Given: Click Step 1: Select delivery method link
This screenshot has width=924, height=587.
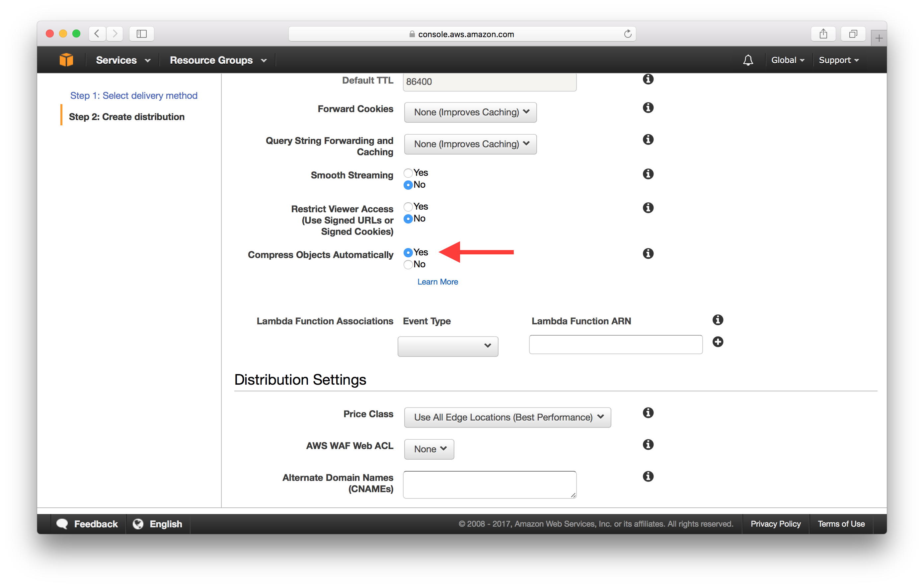Looking at the screenshot, I should click(133, 95).
